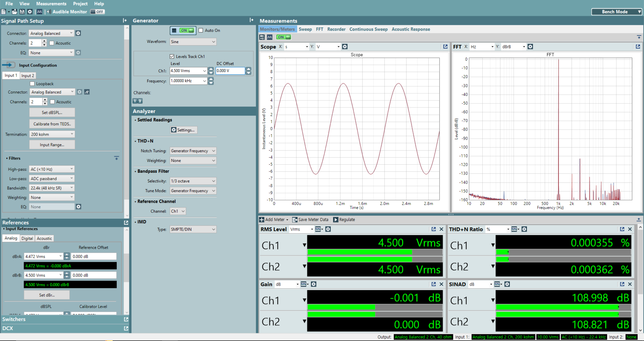Close the SINAD meter
Image resolution: width=644 pixels, height=341 pixels.
[x=630, y=284]
